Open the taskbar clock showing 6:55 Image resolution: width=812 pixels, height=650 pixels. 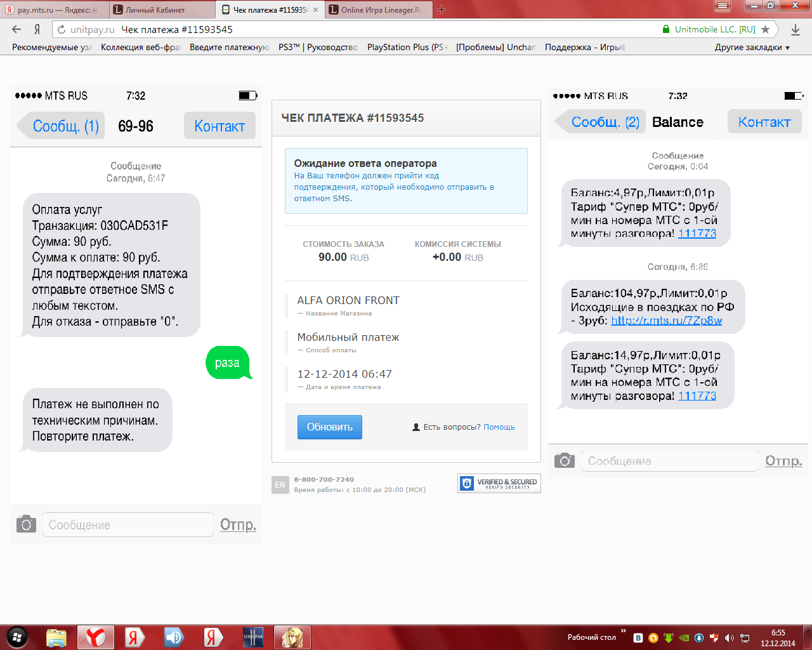(778, 637)
